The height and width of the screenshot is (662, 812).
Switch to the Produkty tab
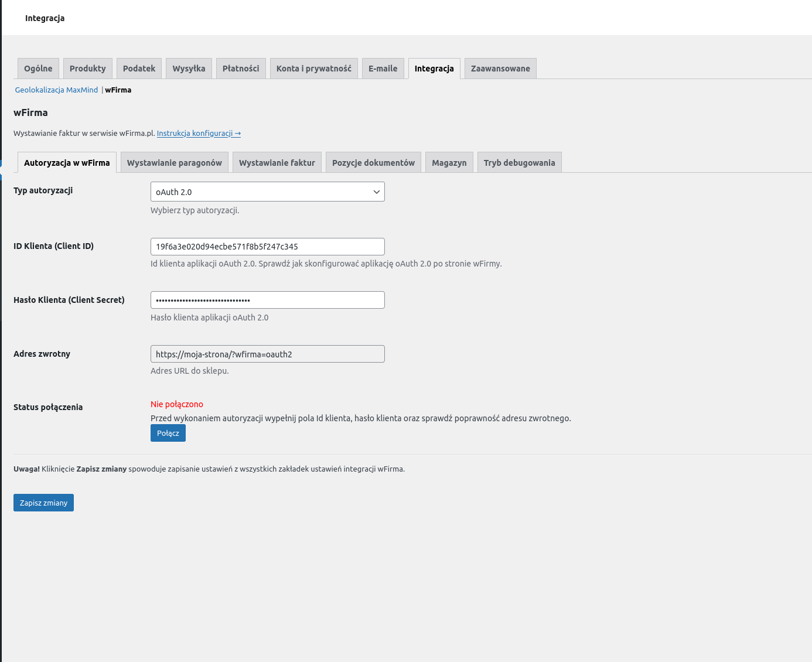point(88,69)
